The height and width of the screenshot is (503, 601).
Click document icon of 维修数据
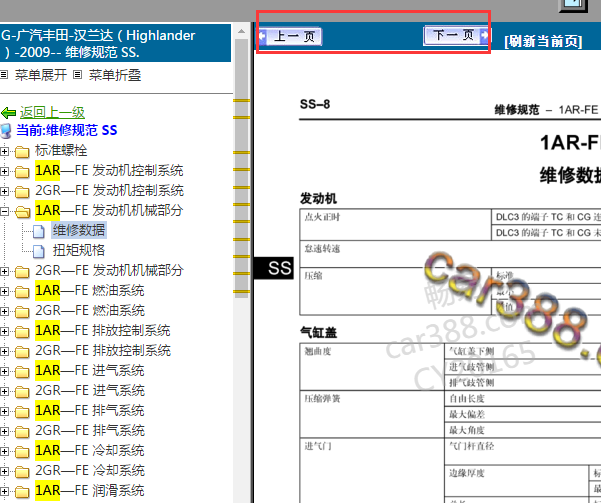tap(39, 231)
